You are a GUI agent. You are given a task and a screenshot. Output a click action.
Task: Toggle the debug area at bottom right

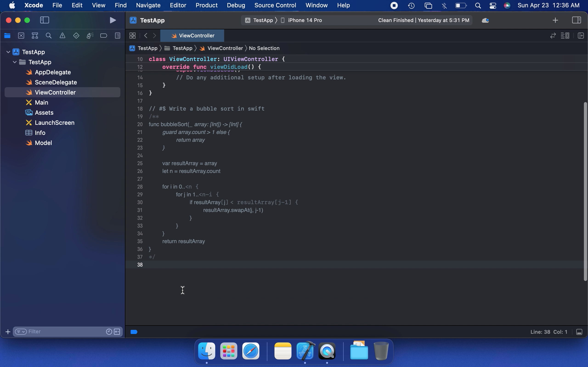(579, 332)
